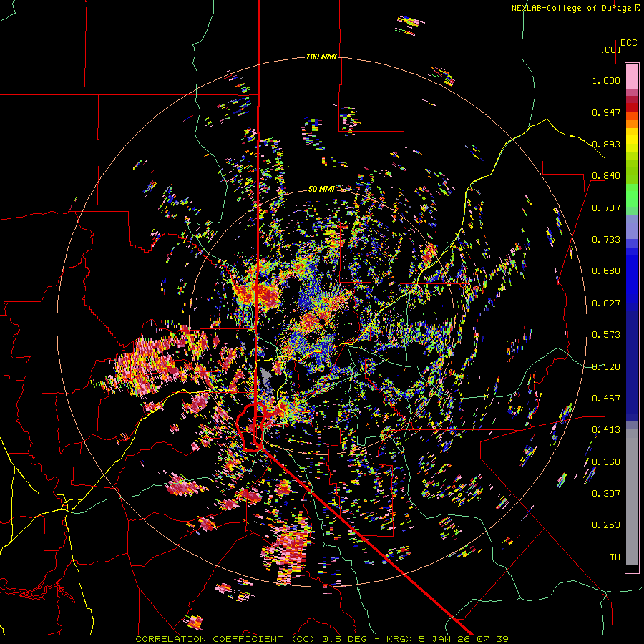The image size is (644, 644).
Task: Click the 100 NMI range ring label
Action: click(321, 57)
